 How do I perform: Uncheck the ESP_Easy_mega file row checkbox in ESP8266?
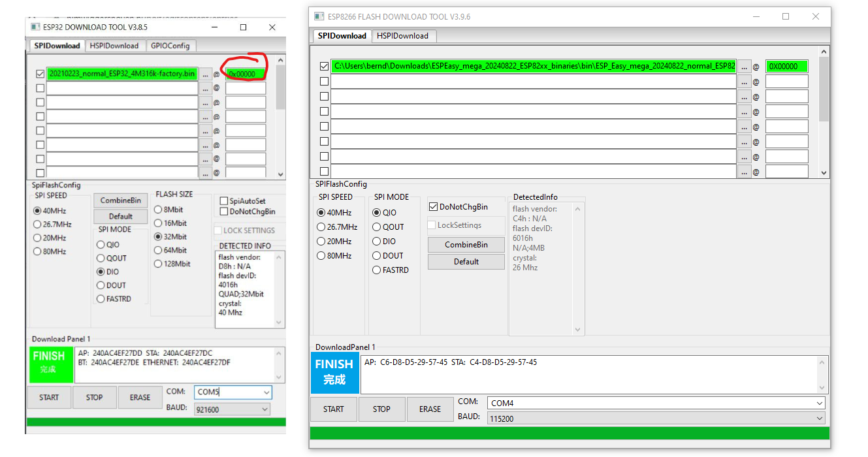tap(324, 66)
